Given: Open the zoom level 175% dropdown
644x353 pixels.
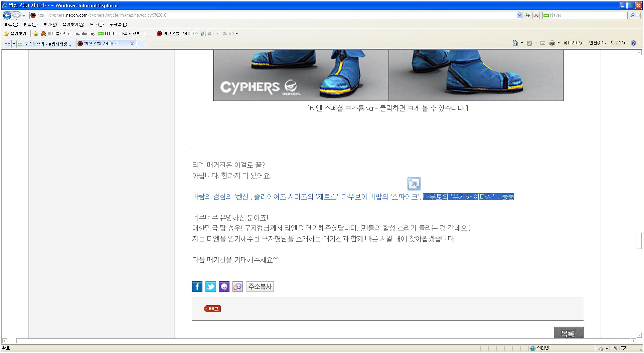Looking at the screenshot, I should pyautogui.click(x=634, y=348).
